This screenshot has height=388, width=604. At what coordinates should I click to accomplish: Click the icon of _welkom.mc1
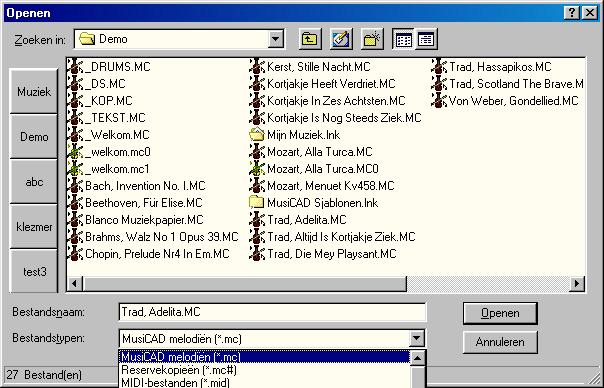click(x=75, y=169)
